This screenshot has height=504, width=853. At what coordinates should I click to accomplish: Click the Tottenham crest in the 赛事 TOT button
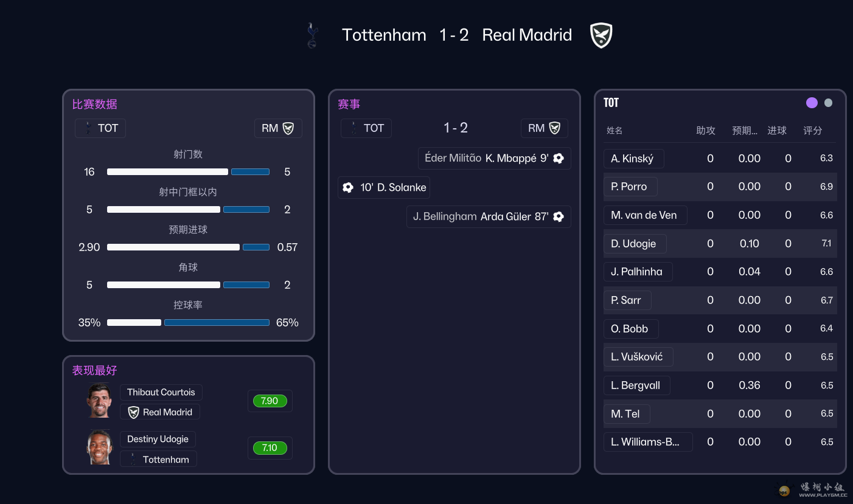click(353, 128)
